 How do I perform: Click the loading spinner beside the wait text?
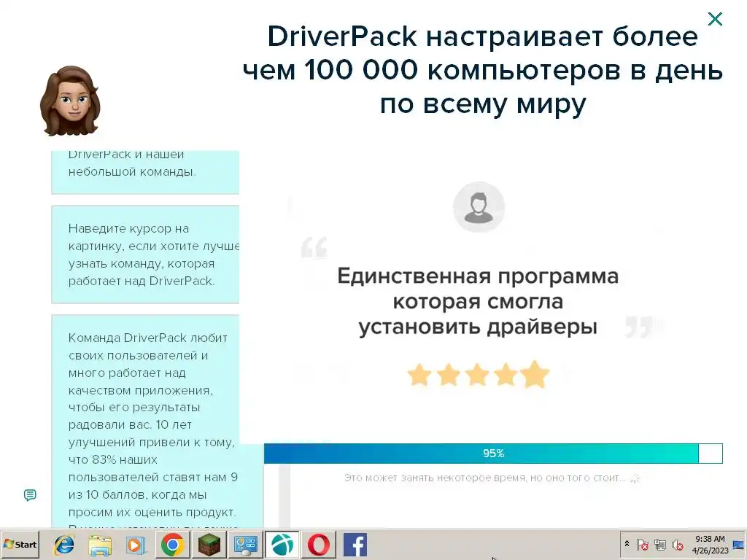635,478
